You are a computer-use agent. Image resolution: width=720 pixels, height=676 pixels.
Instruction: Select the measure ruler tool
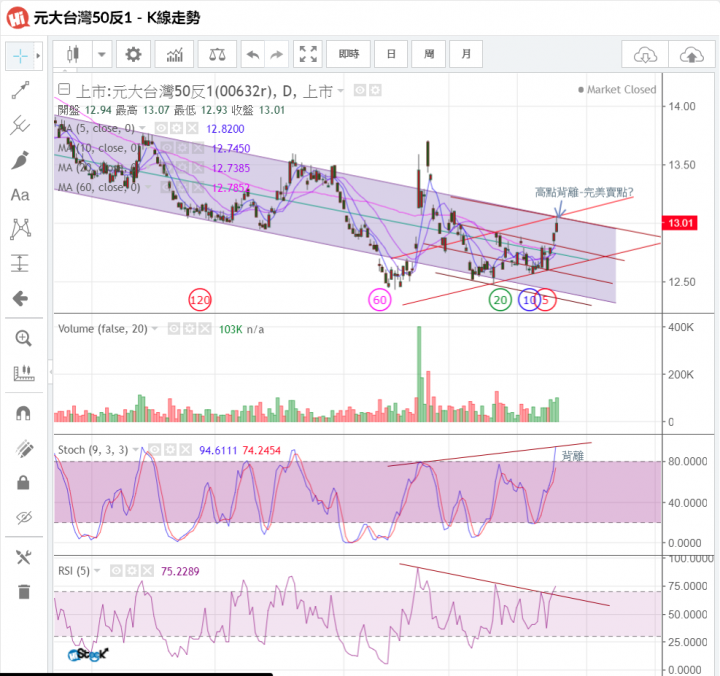[24, 373]
